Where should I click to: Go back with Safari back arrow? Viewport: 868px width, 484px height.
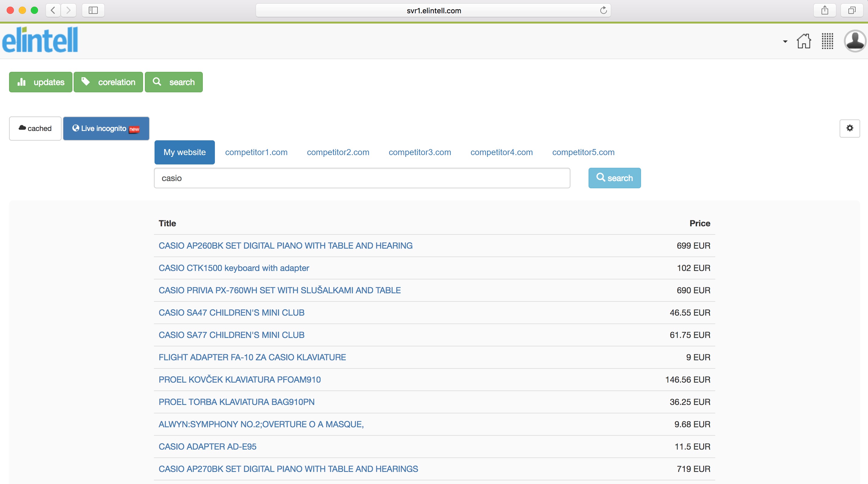53,10
